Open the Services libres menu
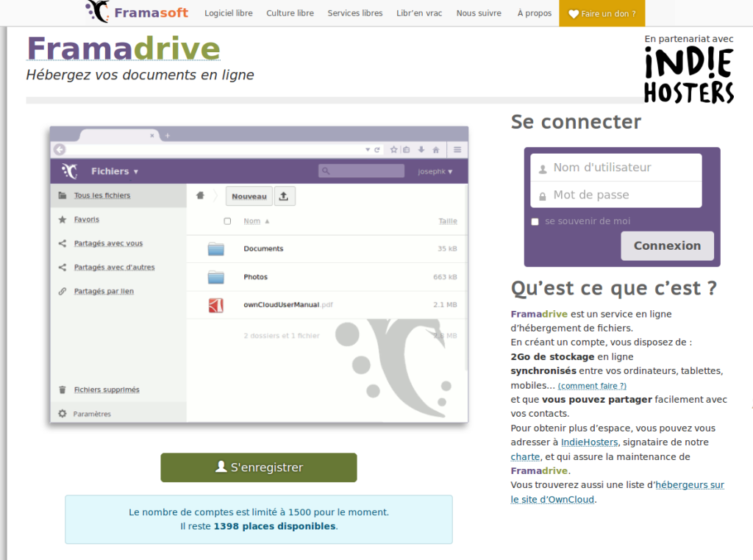 (355, 13)
